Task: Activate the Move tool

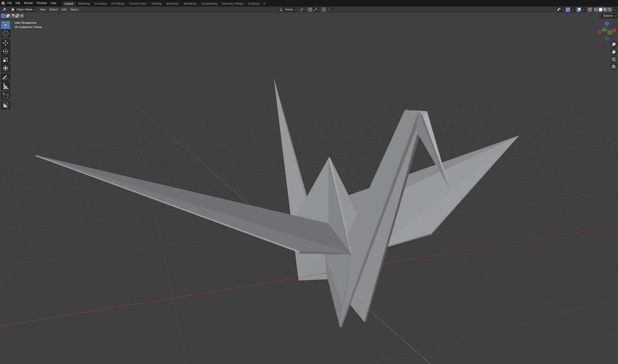Action: click(5, 43)
